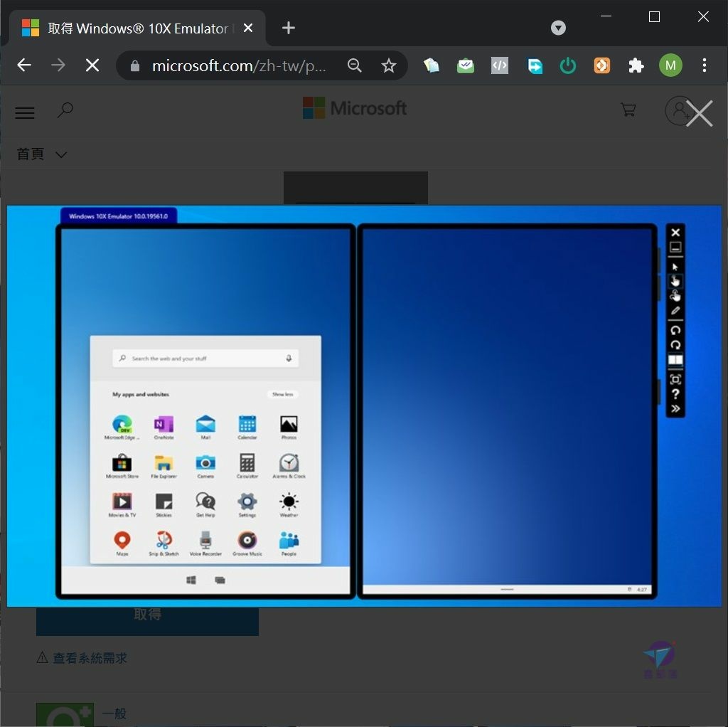Go back to the previous page
728x727 pixels.
click(24, 65)
